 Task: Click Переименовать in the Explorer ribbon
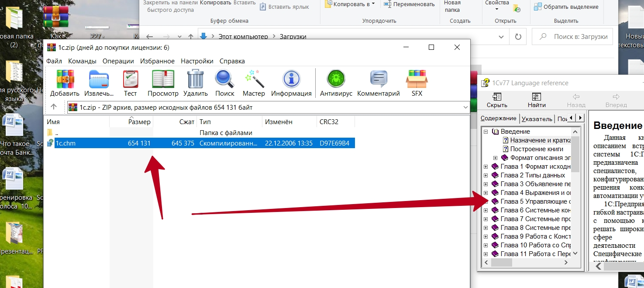point(409,4)
